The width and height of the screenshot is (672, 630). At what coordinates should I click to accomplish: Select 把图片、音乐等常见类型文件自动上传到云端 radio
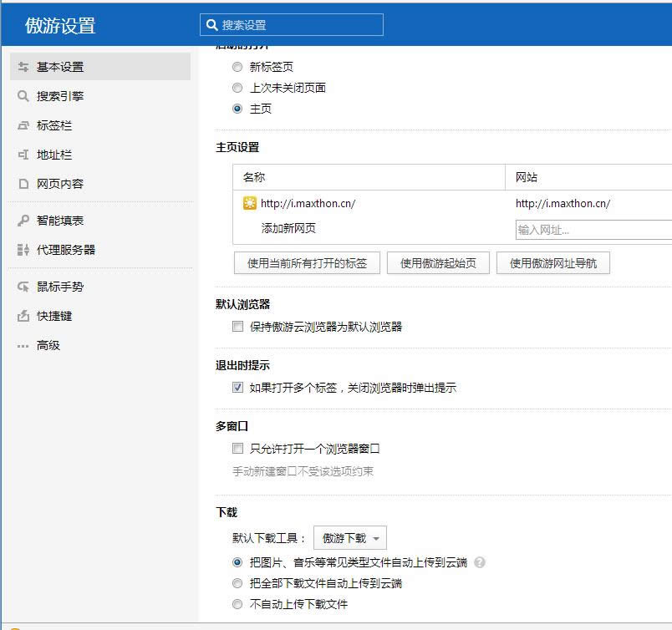point(237,562)
